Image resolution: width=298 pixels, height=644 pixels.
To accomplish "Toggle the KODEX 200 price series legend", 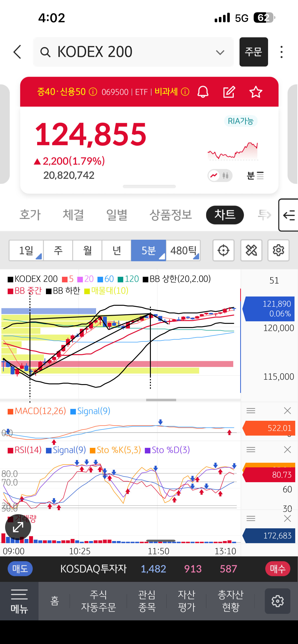I will (x=33, y=279).
